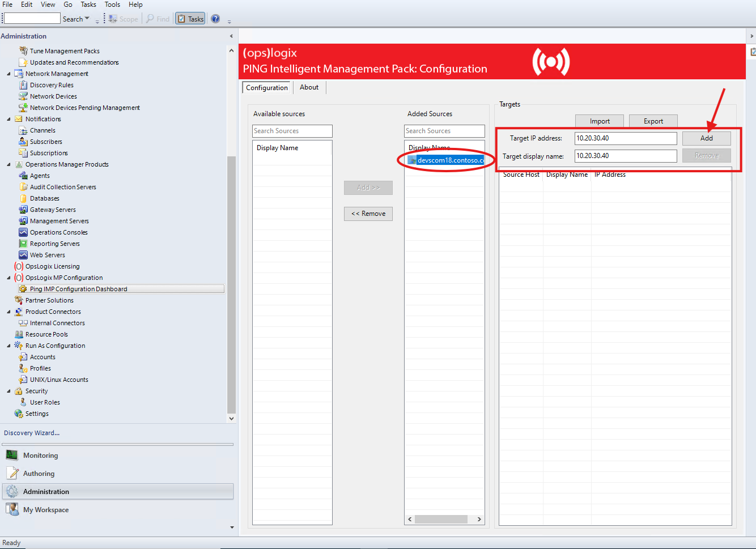This screenshot has width=756, height=549.
Task: Collapse the Run As Configuration node
Action: pyautogui.click(x=9, y=346)
